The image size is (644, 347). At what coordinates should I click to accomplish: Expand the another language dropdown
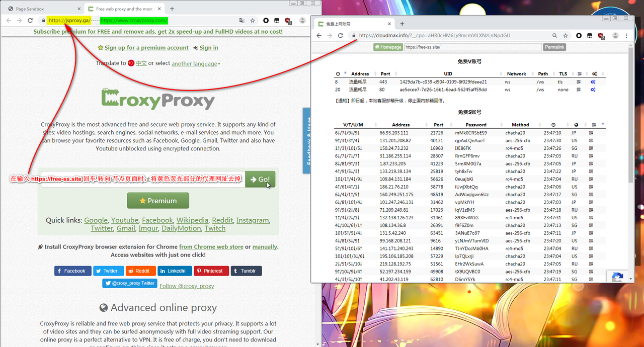[x=196, y=63]
